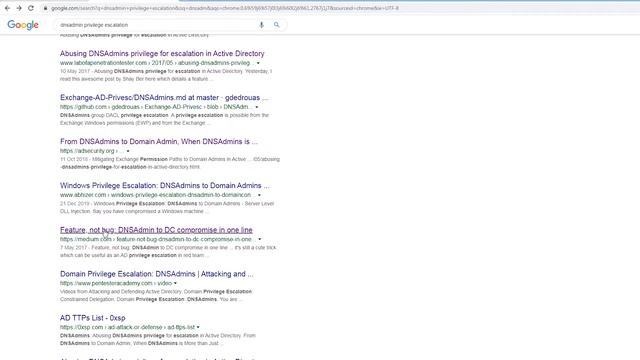The width and height of the screenshot is (640, 360).
Task: Click the magnifying glass search button
Action: pos(276,25)
